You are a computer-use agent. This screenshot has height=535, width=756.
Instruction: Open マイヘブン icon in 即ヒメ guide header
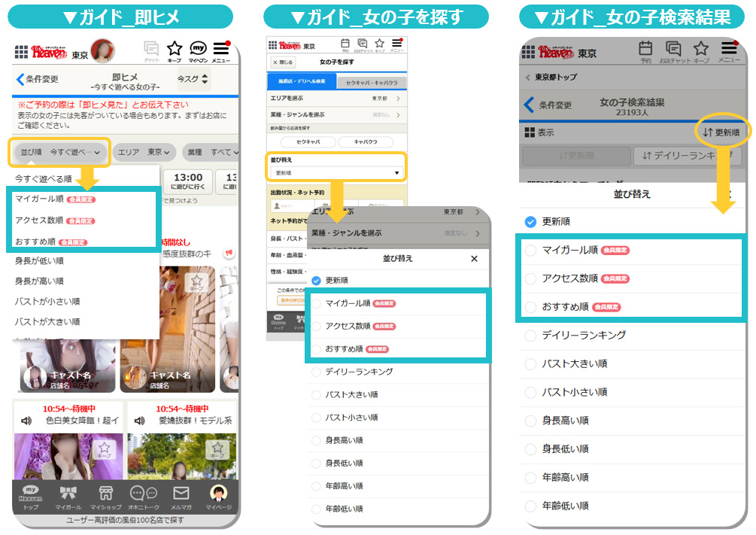click(x=199, y=51)
